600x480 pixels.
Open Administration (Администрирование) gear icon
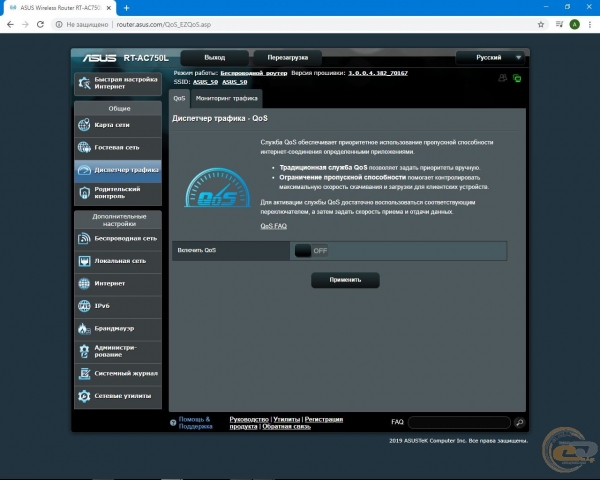point(84,351)
